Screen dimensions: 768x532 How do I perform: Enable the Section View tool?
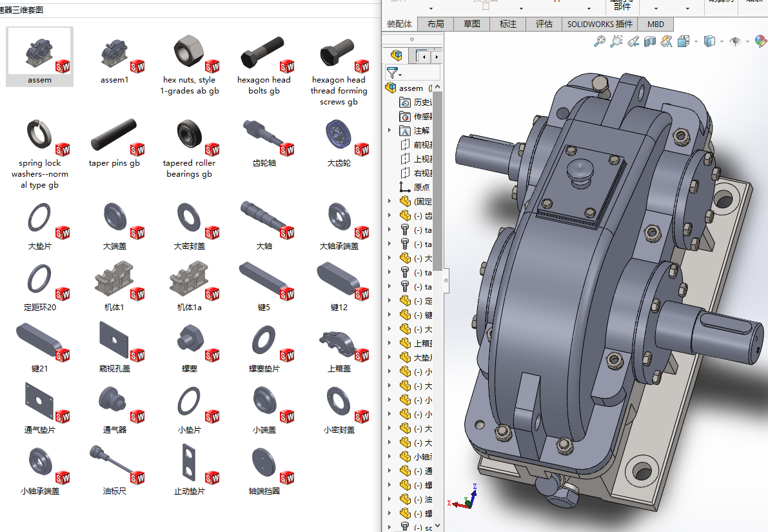[650, 41]
